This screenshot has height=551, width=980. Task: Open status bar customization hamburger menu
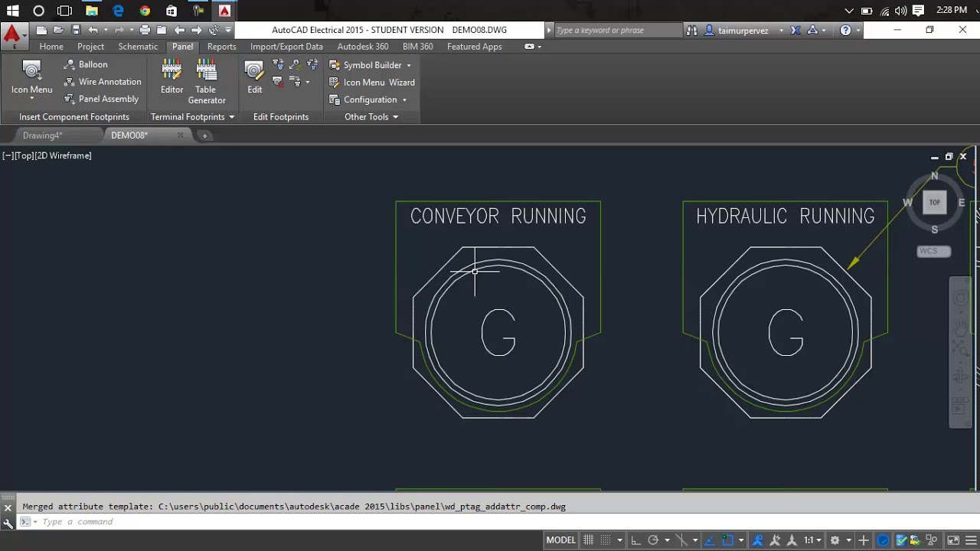point(971,540)
